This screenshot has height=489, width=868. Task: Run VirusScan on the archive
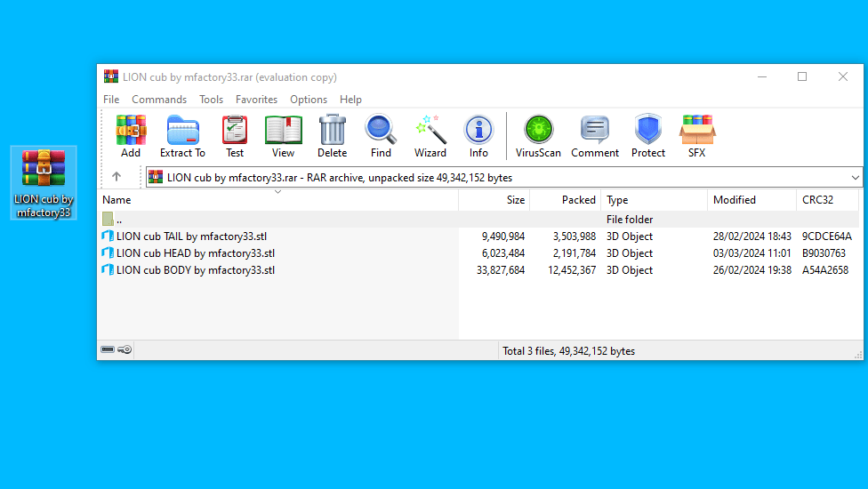[x=538, y=136]
